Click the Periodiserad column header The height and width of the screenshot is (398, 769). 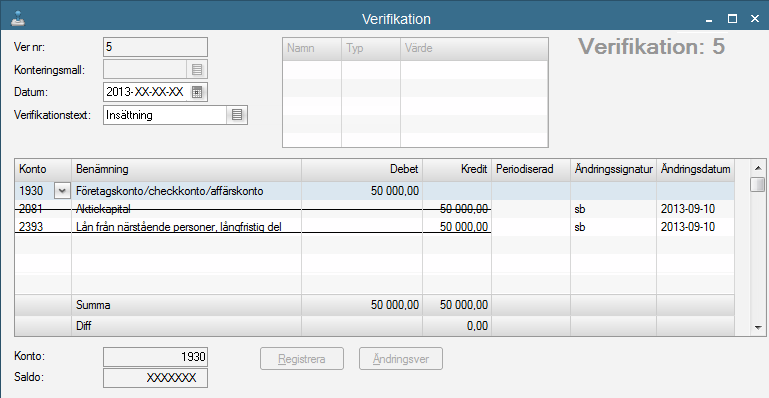point(531,170)
